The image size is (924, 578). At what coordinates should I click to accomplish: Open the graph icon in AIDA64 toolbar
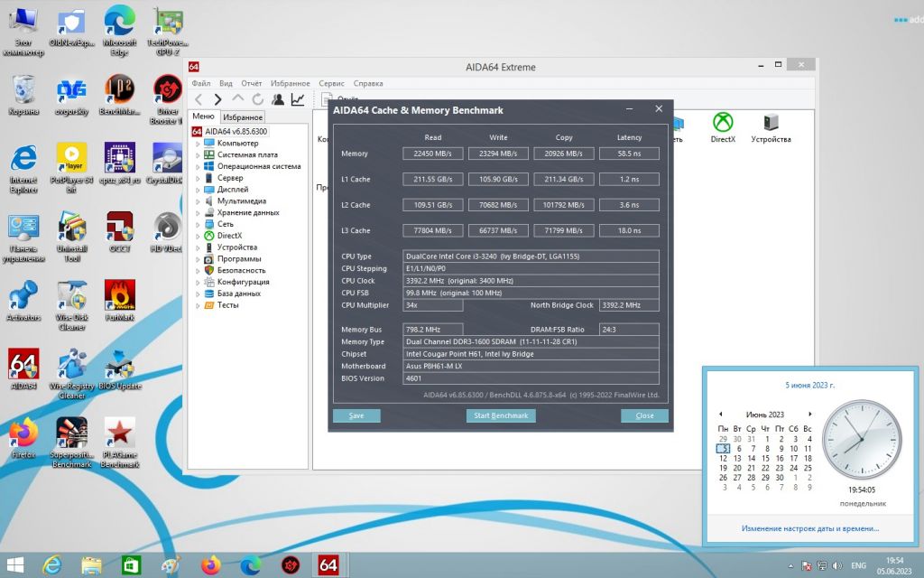coord(298,99)
